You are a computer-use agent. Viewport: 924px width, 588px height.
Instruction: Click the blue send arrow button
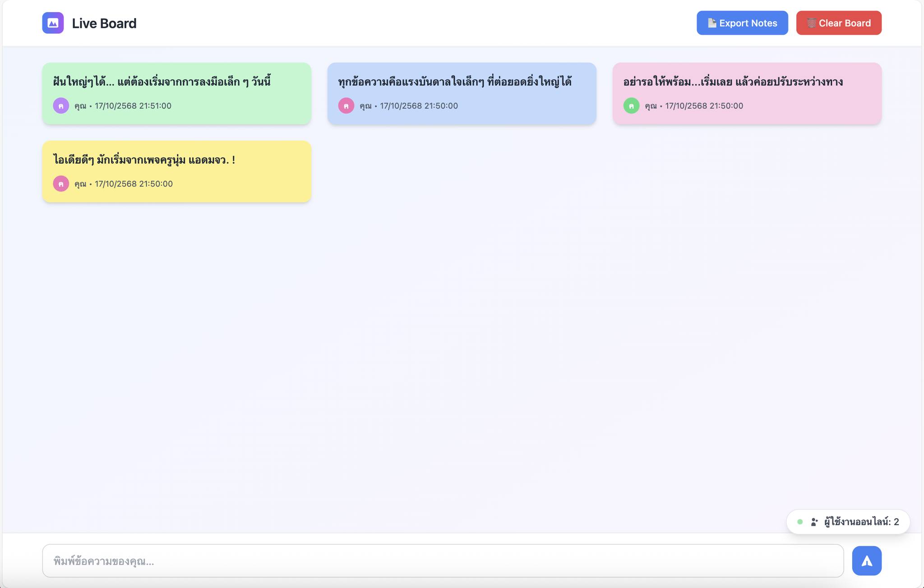point(867,560)
